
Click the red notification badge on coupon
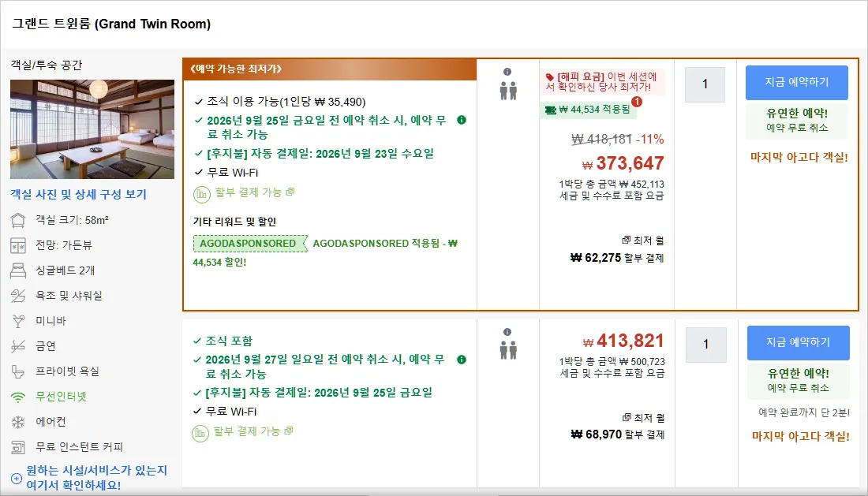coord(637,102)
